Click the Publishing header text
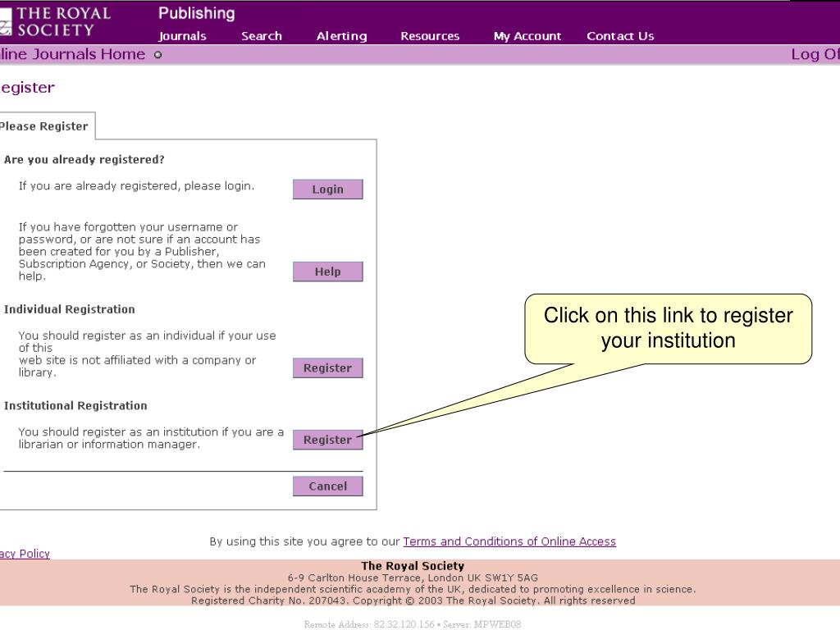 [197, 13]
